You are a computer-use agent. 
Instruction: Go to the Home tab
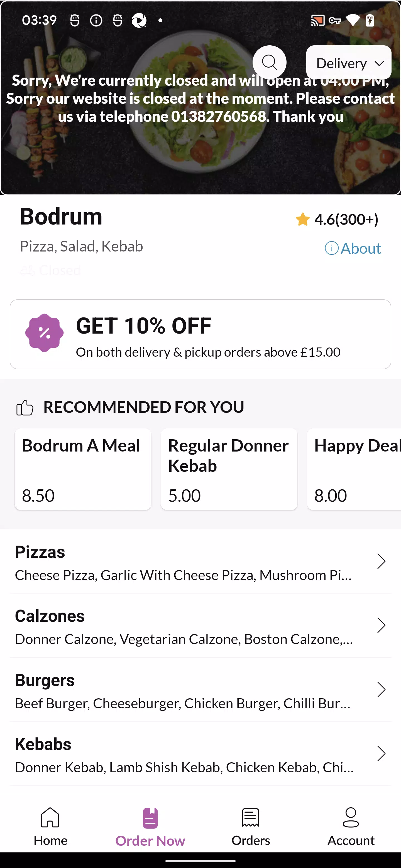click(50, 826)
